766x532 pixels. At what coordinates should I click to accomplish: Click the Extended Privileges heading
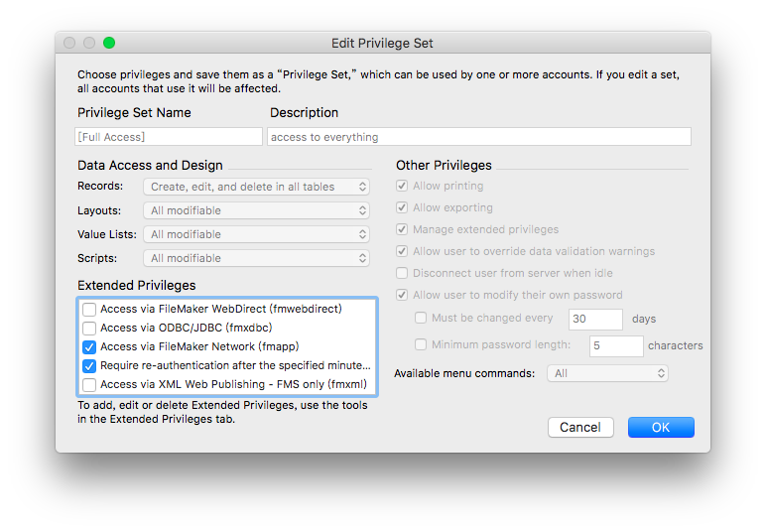coord(136,285)
